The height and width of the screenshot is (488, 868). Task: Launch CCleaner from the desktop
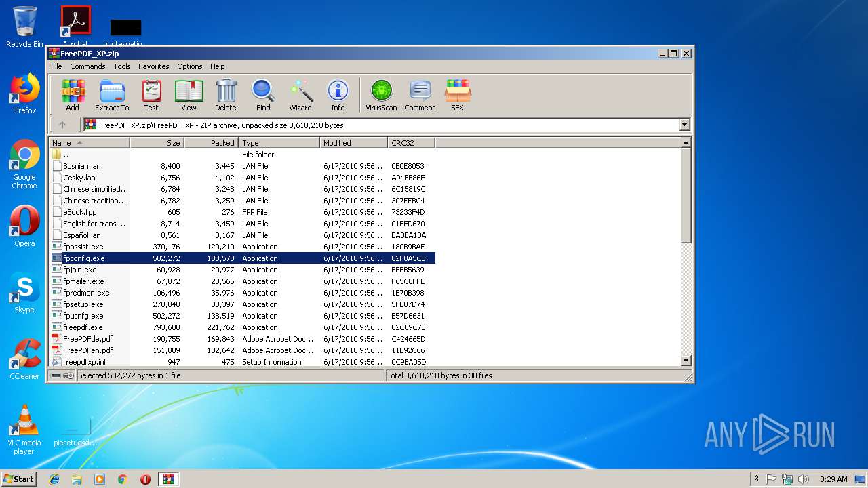pyautogui.click(x=24, y=359)
